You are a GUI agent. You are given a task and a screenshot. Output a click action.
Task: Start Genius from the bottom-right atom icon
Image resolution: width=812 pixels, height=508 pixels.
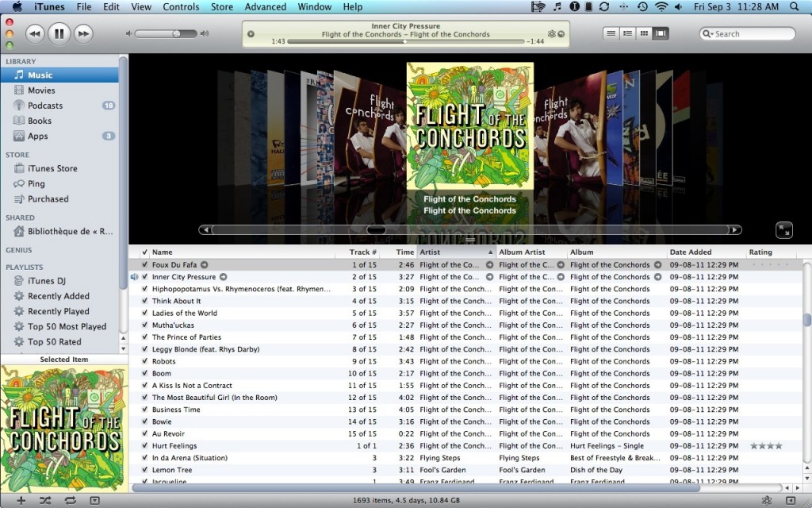pyautogui.click(x=767, y=500)
